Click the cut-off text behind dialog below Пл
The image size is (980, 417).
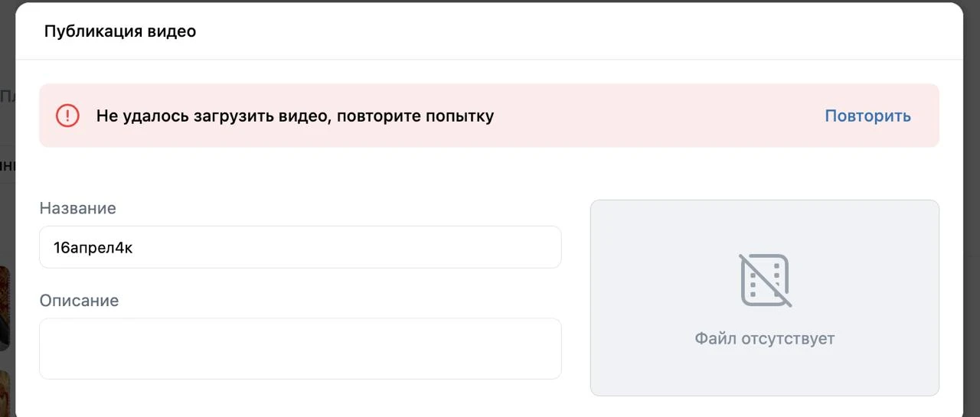click(7, 165)
